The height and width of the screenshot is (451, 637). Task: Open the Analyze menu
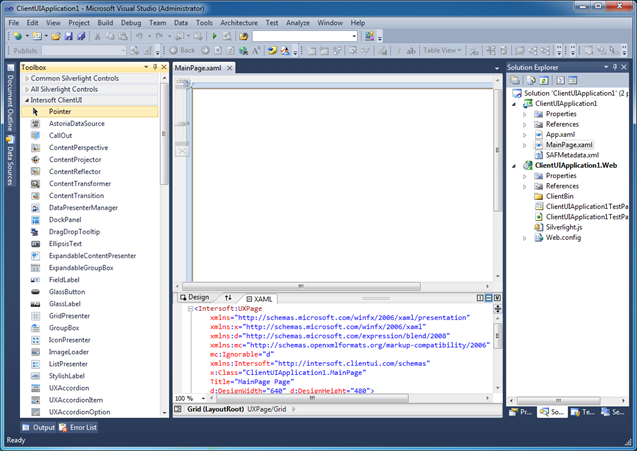pyautogui.click(x=298, y=23)
